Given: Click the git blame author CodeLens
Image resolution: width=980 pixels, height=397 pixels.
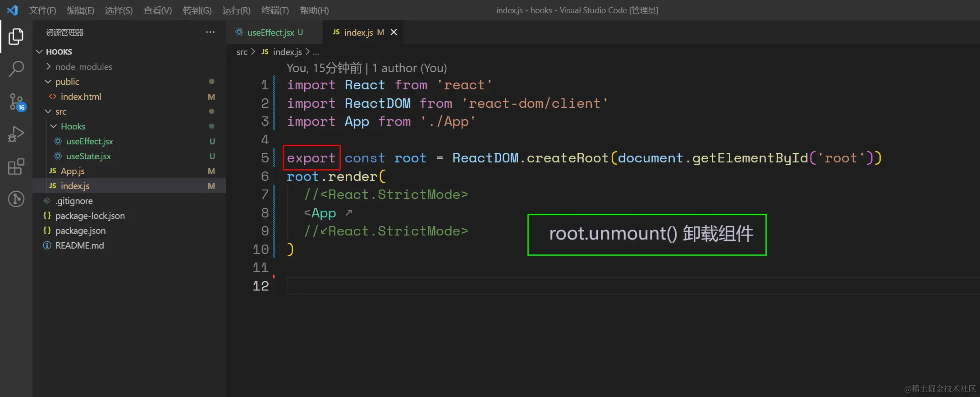Looking at the screenshot, I should coord(367,68).
